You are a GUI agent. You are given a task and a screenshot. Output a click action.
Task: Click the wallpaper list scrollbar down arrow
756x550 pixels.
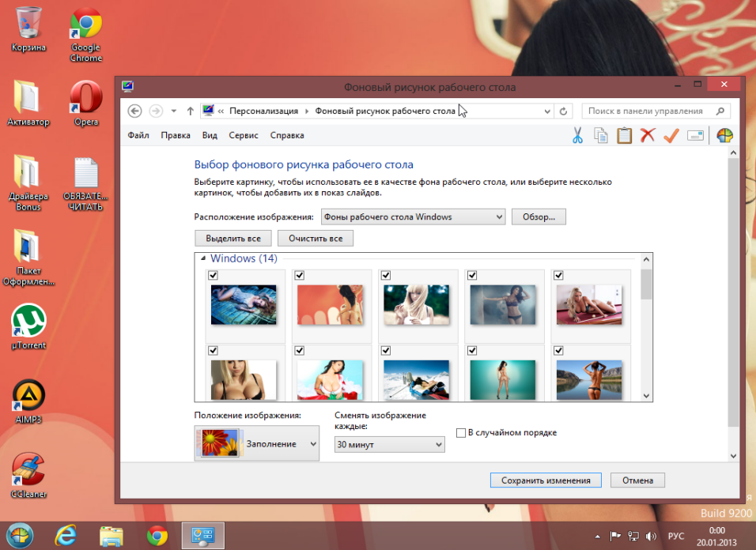[647, 395]
